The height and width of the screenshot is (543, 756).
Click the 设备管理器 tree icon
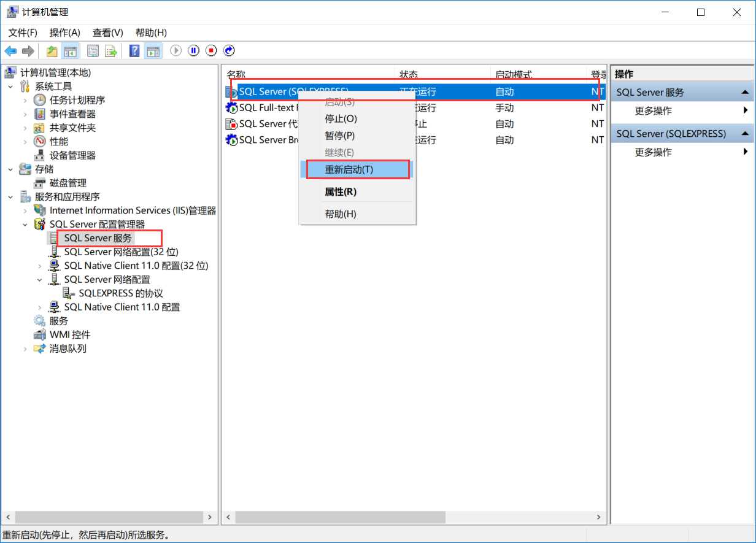click(x=40, y=155)
